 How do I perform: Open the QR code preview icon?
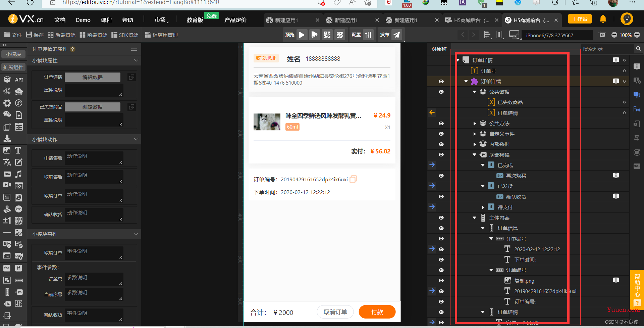pyautogui.click(x=327, y=35)
